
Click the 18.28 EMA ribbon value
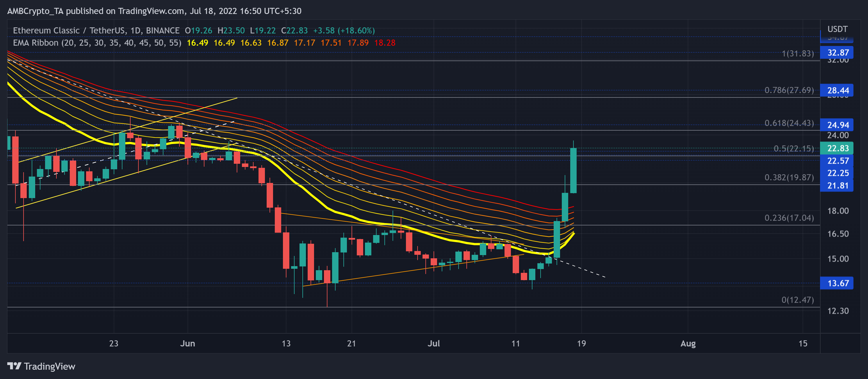pyautogui.click(x=385, y=43)
